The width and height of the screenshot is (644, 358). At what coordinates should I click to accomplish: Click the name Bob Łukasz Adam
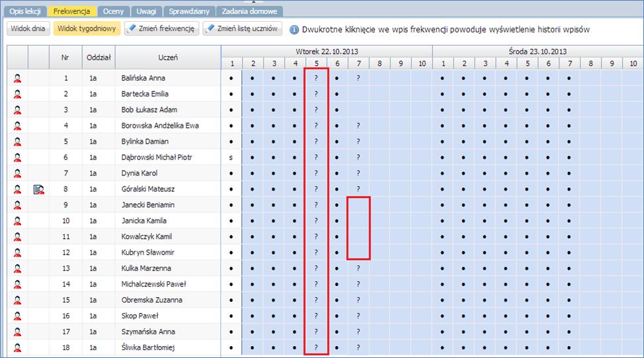pyautogui.click(x=149, y=110)
